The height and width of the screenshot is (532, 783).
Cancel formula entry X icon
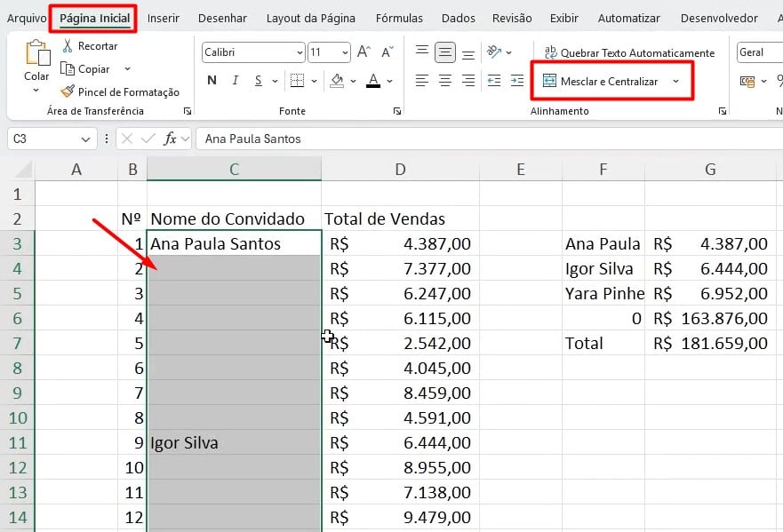127,139
